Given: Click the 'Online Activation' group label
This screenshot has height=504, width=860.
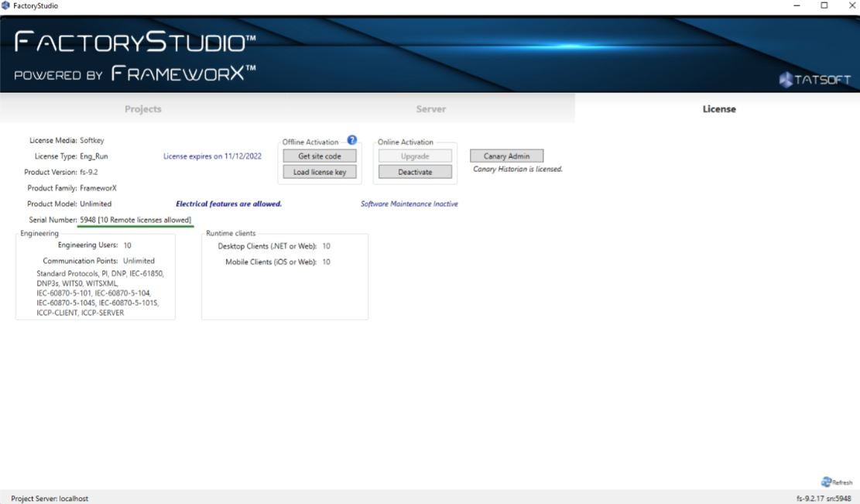Looking at the screenshot, I should point(406,142).
